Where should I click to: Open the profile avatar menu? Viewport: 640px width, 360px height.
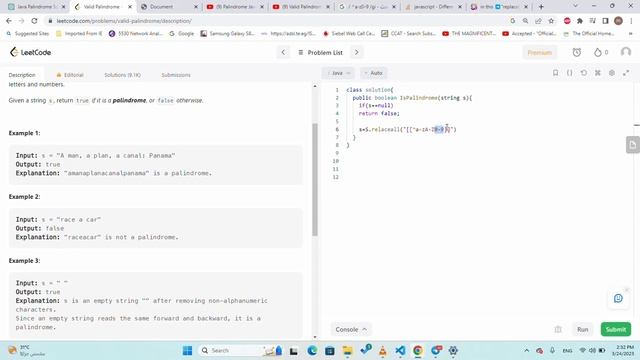625,52
